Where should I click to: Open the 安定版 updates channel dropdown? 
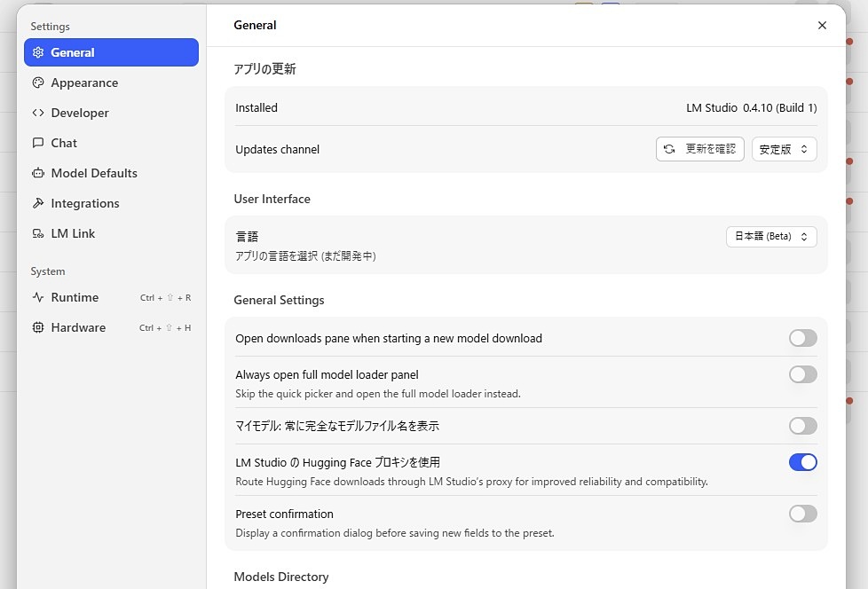point(784,149)
